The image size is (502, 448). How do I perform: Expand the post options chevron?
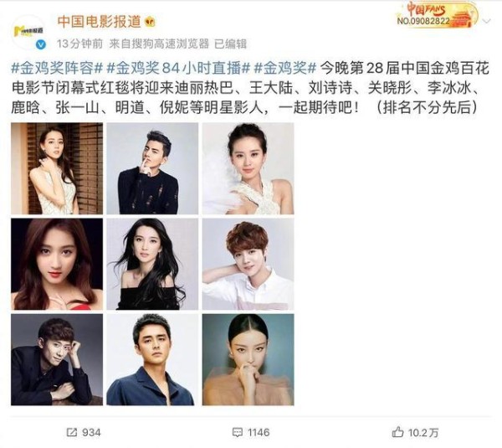click(487, 22)
